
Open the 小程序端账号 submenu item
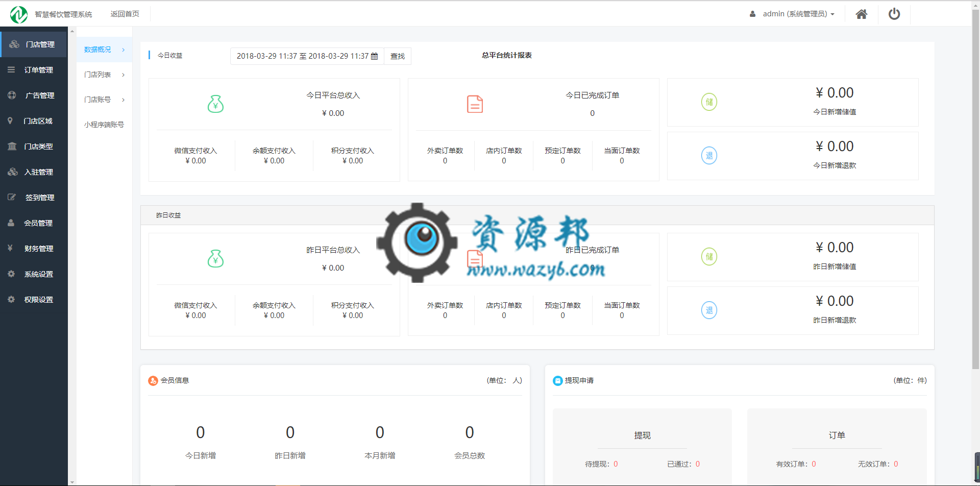[104, 125]
